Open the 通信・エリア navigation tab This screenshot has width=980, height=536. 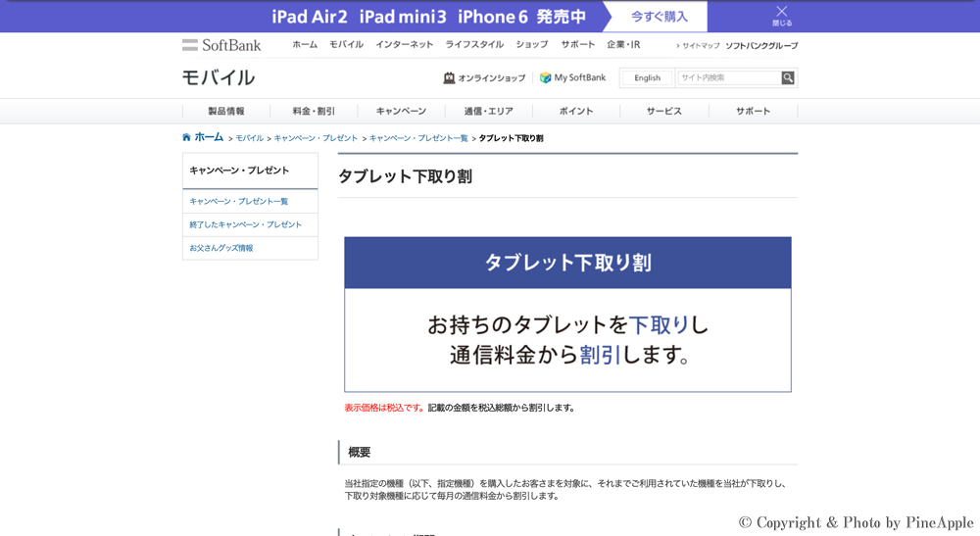point(488,112)
